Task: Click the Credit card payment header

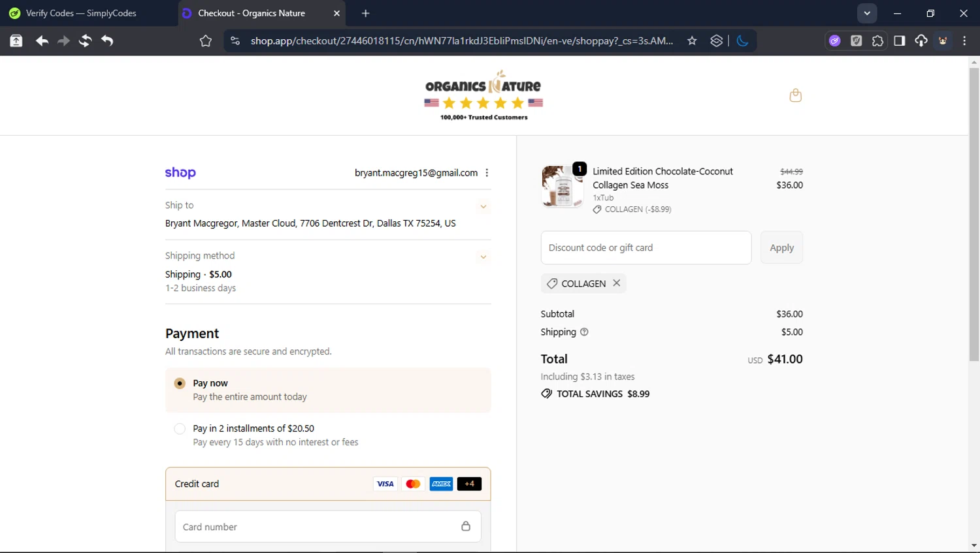Action: coord(328,484)
